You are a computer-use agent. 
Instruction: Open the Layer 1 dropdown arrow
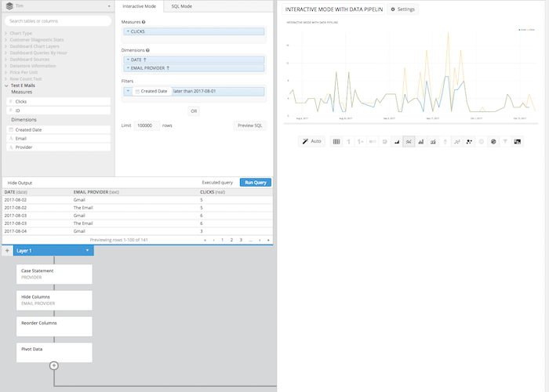[87, 251]
